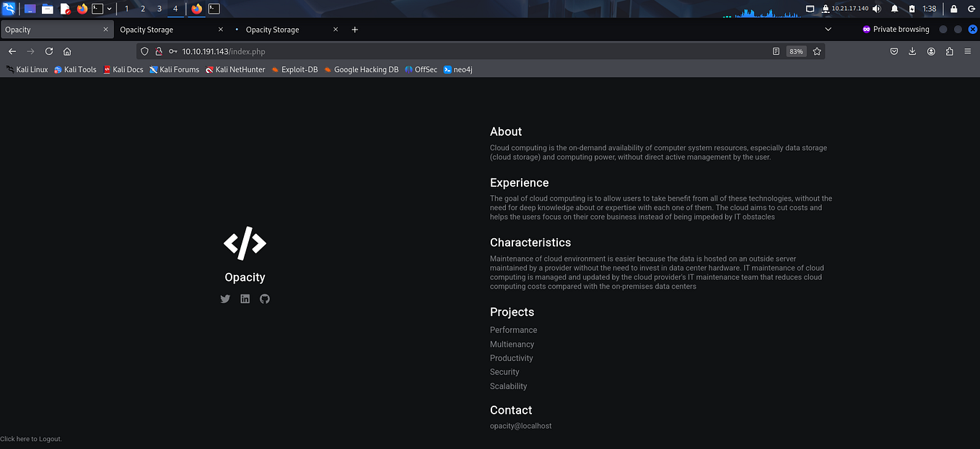The width and height of the screenshot is (980, 449).
Task: Open the list all tabs dropdown chevron
Action: point(828,29)
